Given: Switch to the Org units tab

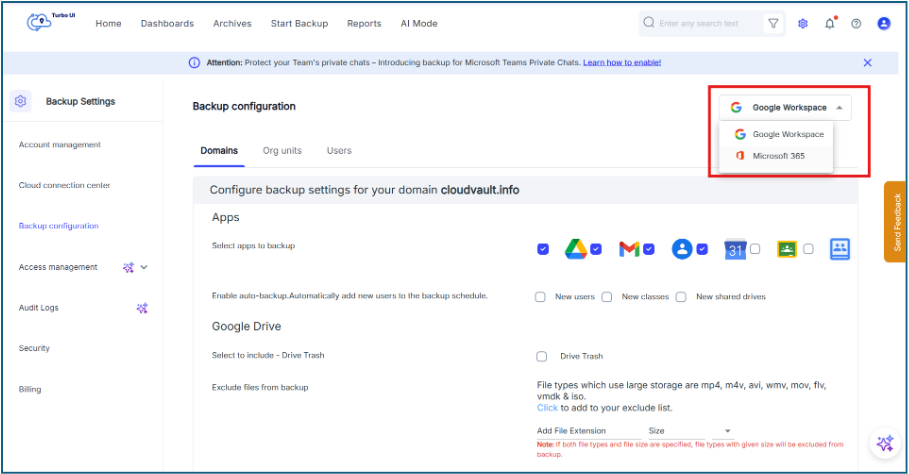Looking at the screenshot, I should (x=282, y=151).
